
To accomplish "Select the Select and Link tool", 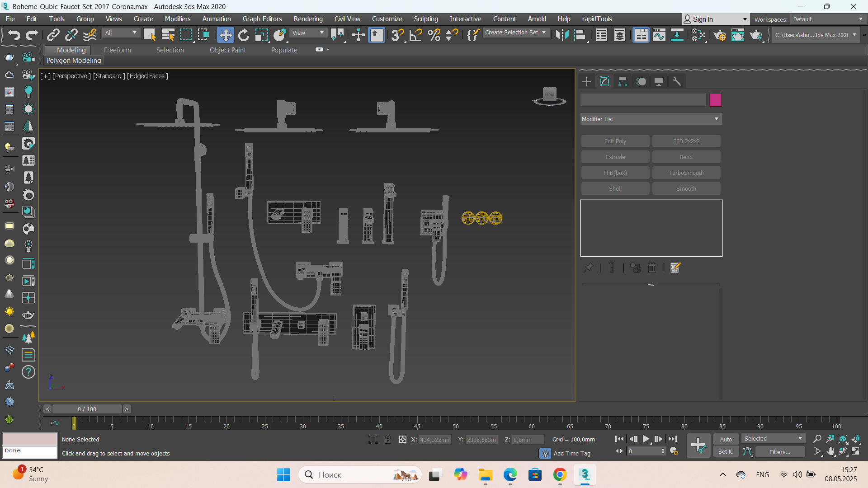I will pyautogui.click(x=53, y=35).
